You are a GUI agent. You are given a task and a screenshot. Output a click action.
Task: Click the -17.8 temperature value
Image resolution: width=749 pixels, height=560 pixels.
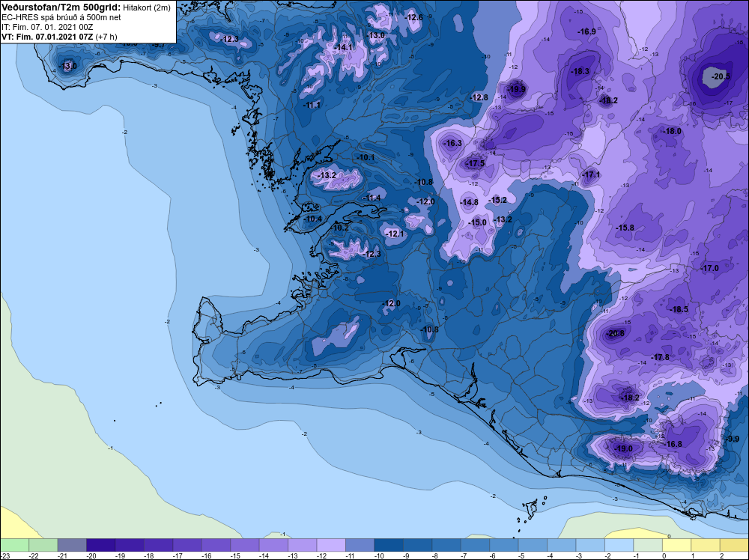coord(660,358)
